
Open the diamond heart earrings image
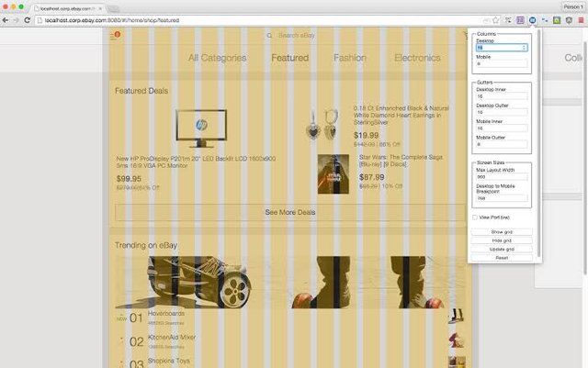[322, 125]
